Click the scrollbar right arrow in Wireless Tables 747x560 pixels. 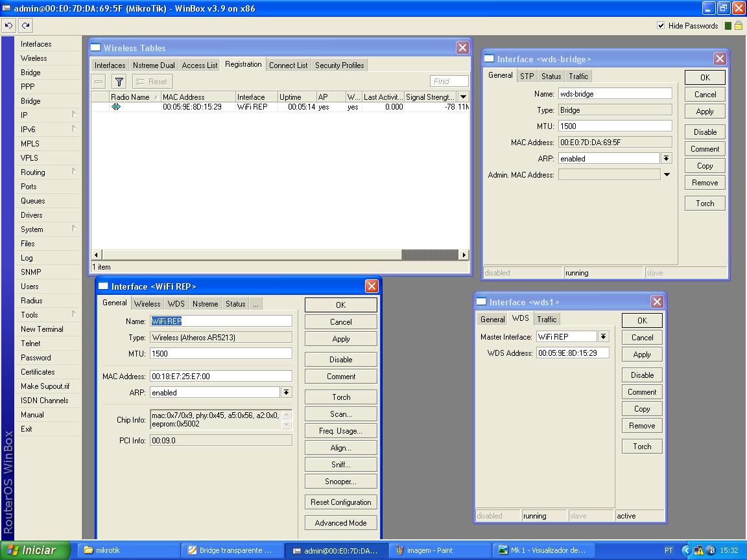click(464, 255)
